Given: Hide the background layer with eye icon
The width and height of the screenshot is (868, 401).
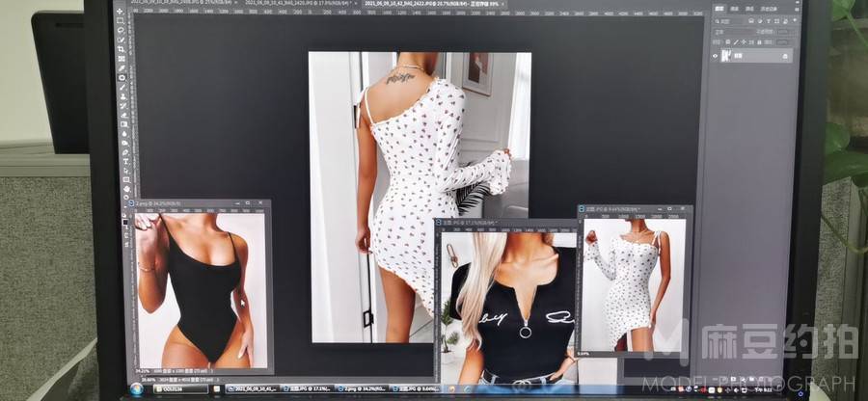Looking at the screenshot, I should (716, 56).
